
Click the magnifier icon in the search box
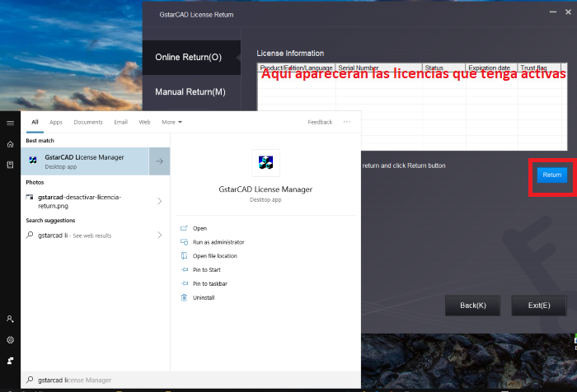tap(30, 380)
